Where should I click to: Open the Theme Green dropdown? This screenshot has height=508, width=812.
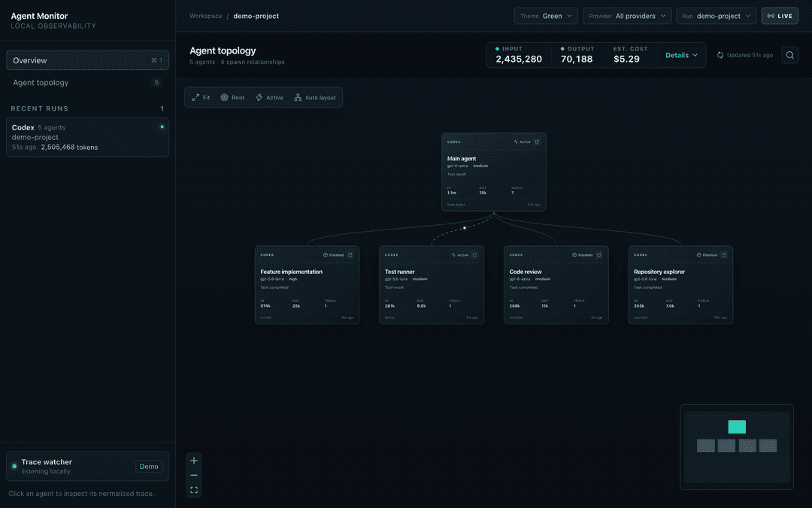point(547,16)
